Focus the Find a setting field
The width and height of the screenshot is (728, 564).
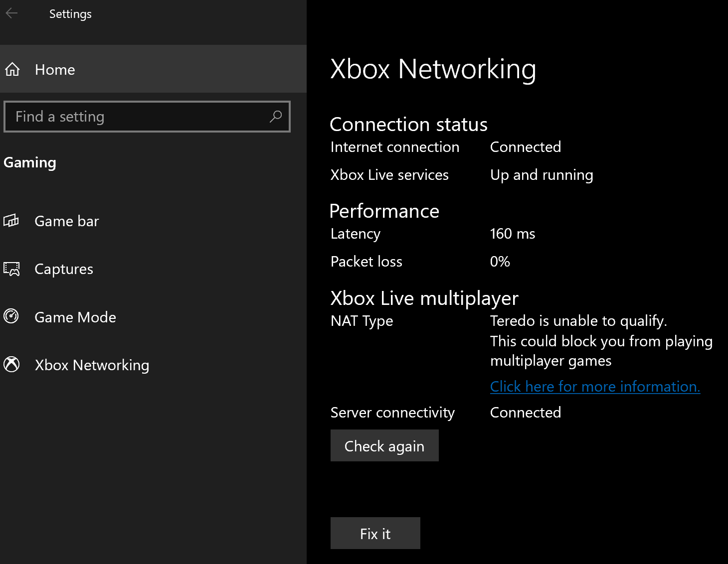(147, 117)
